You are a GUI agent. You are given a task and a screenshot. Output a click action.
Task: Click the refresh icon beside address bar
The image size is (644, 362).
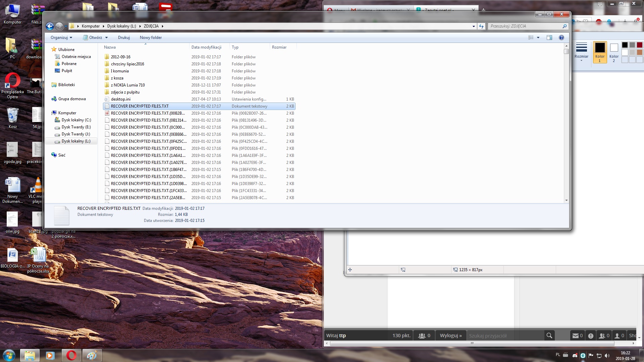click(x=481, y=26)
